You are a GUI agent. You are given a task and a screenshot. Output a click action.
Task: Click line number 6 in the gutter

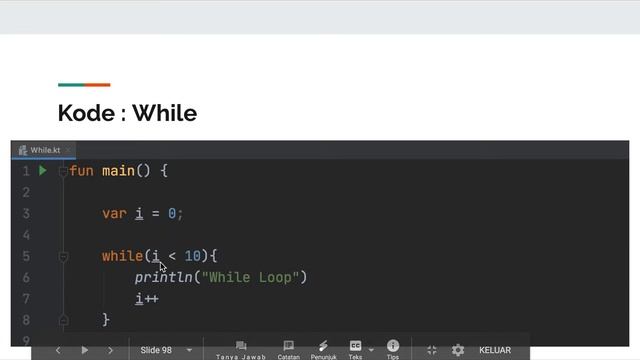pos(26,278)
